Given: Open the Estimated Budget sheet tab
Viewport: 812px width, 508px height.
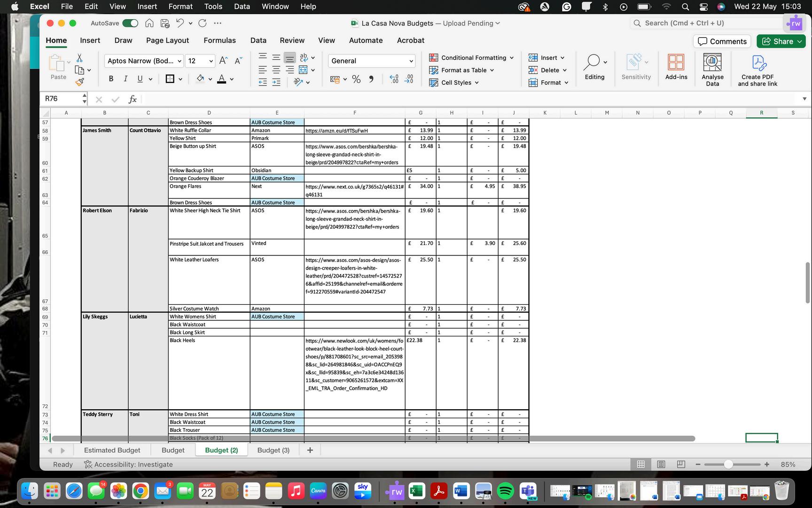Looking at the screenshot, I should [112, 450].
